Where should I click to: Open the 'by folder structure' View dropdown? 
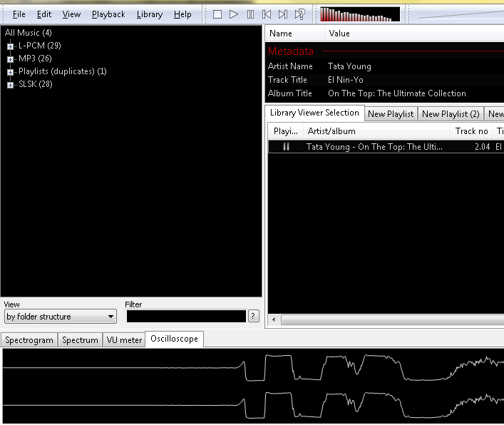60,317
